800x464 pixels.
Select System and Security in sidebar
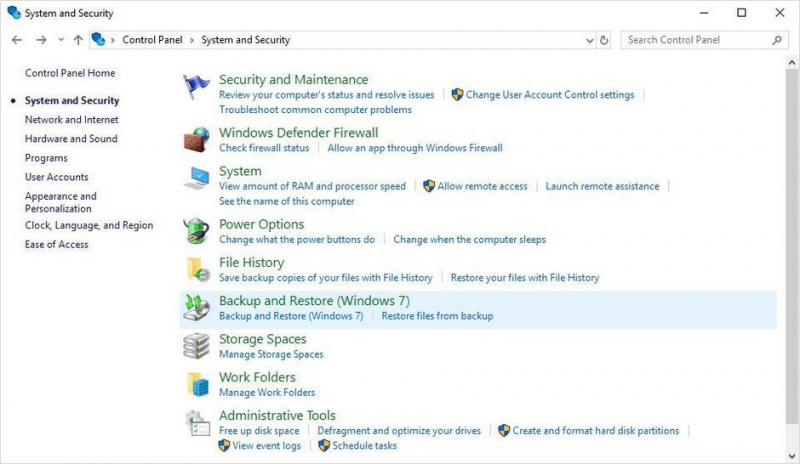point(72,101)
